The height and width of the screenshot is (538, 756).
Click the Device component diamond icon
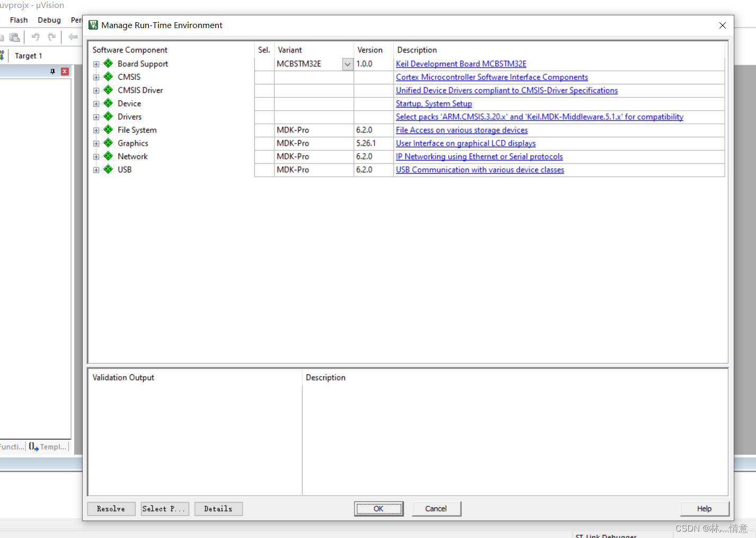pyautogui.click(x=108, y=103)
